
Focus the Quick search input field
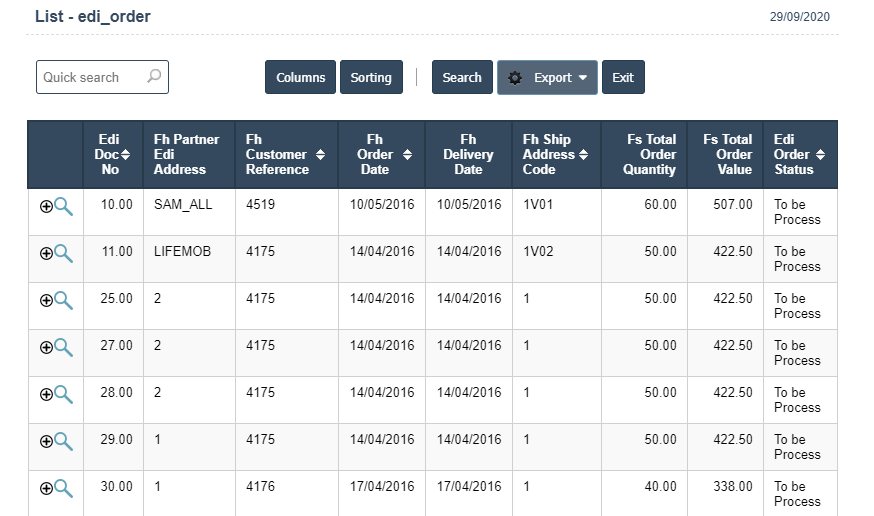[x=90, y=77]
